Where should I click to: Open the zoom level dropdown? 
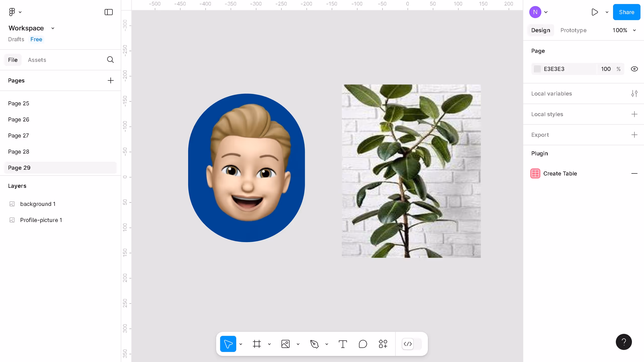coord(624,30)
